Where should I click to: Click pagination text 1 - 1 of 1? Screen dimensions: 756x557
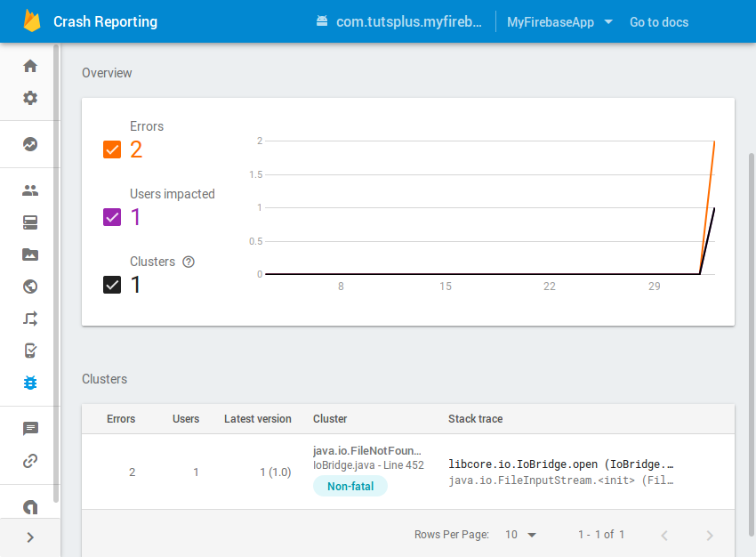(601, 535)
